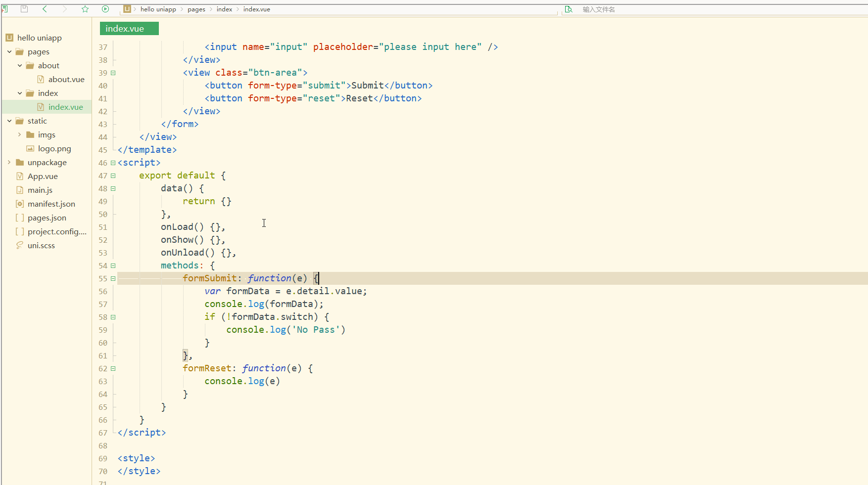
Task: Open manifest.json from the project tree
Action: [x=51, y=204]
